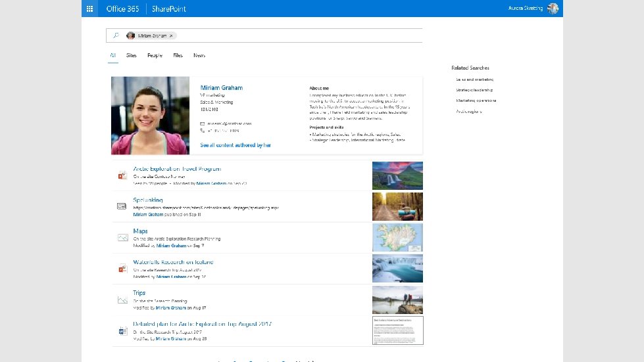644x362 pixels.
Task: Open Office 365 home link
Action: (122, 9)
